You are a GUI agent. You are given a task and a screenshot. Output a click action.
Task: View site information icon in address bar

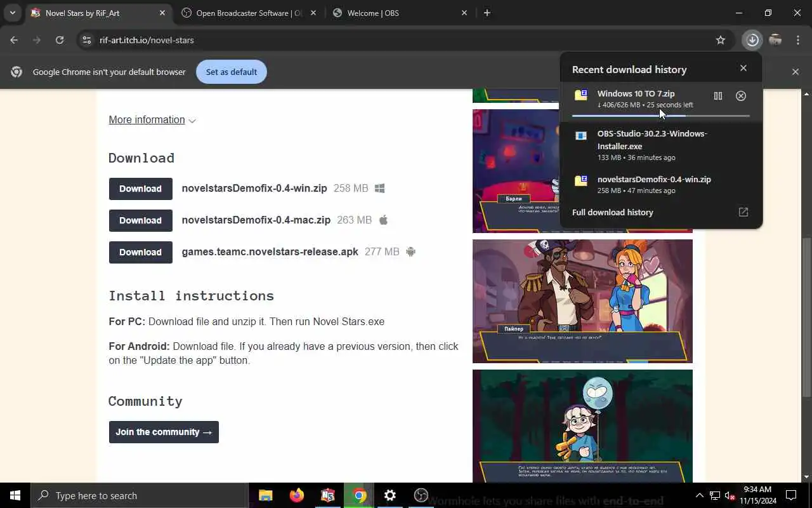pyautogui.click(x=87, y=40)
